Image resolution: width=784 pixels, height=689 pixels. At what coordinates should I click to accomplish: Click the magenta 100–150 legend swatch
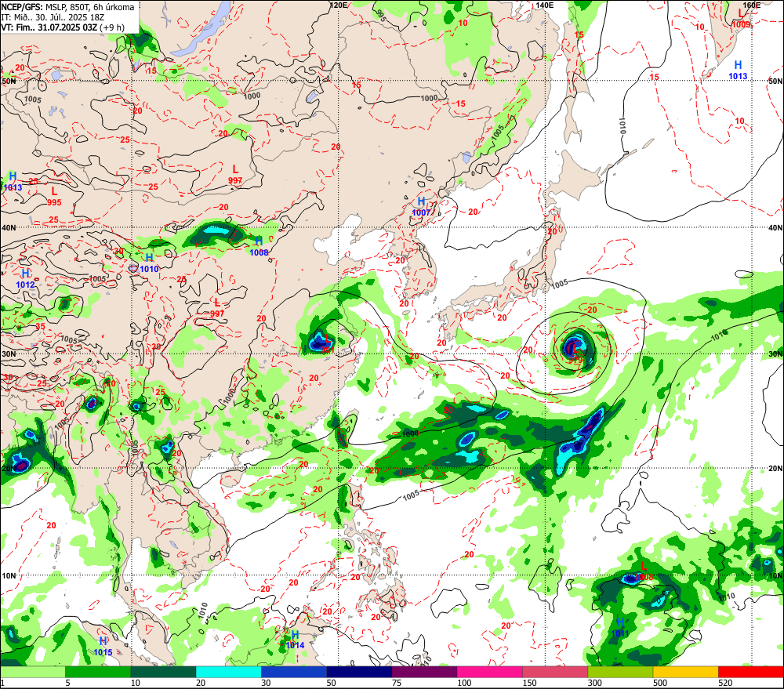[x=489, y=672]
